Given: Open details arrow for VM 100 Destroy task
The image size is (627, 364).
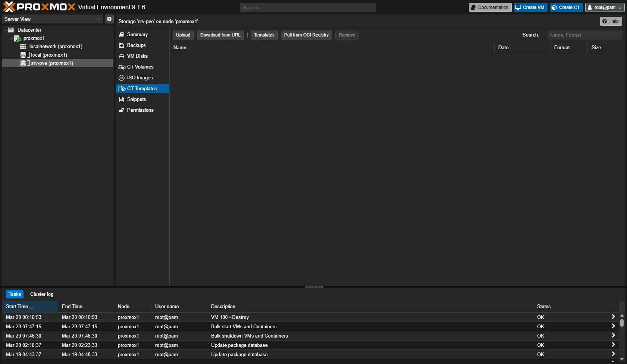Looking at the screenshot, I should click(613, 317).
